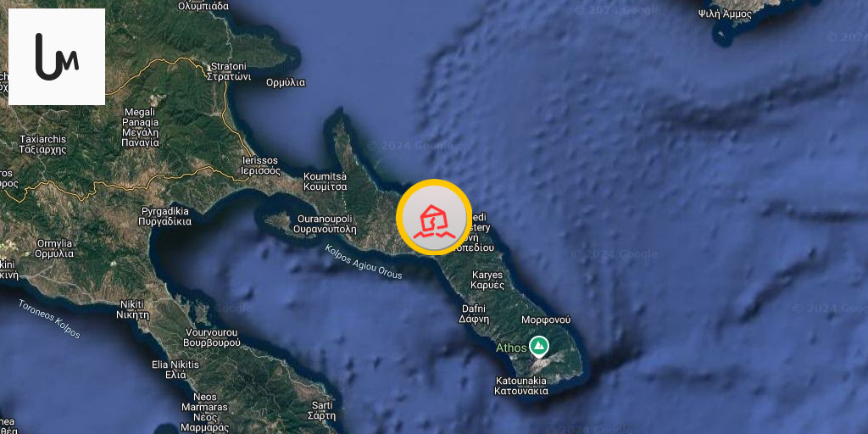The height and width of the screenshot is (434, 868).
Task: Click the Athos green label text
Action: (x=511, y=348)
